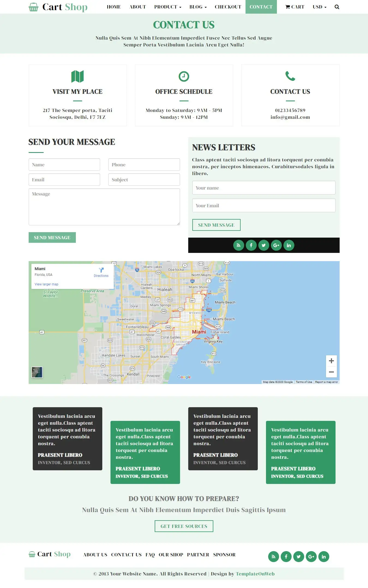Click the Miami label on the map
Image resolution: width=368 pixels, height=588 pixels.
coord(199,332)
